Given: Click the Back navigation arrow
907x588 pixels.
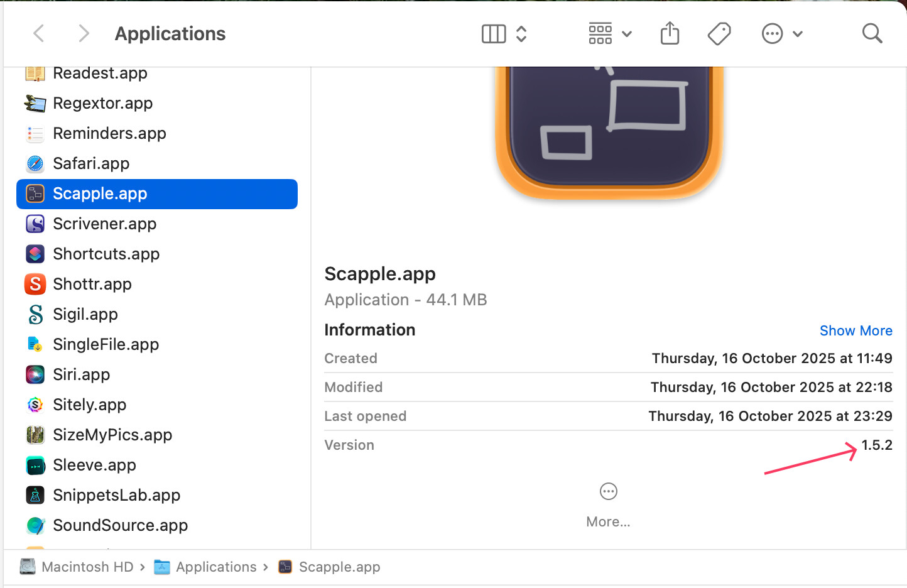Looking at the screenshot, I should [x=39, y=33].
